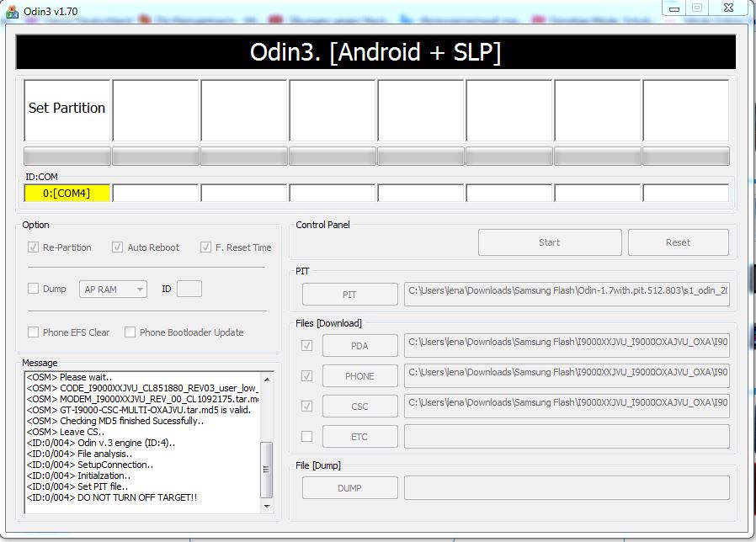Click the MODEM_I9000XXJVU log line
Screen dimensions: 756x542
point(143,399)
